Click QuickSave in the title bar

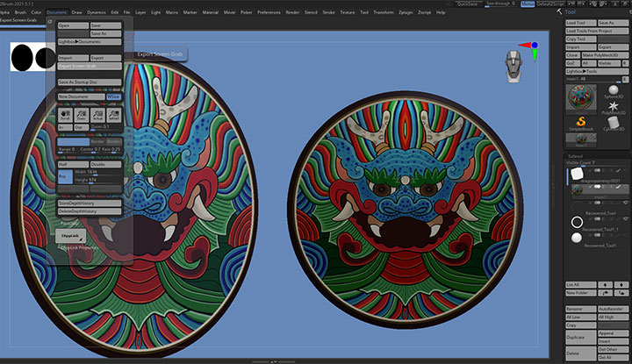pos(469,4)
